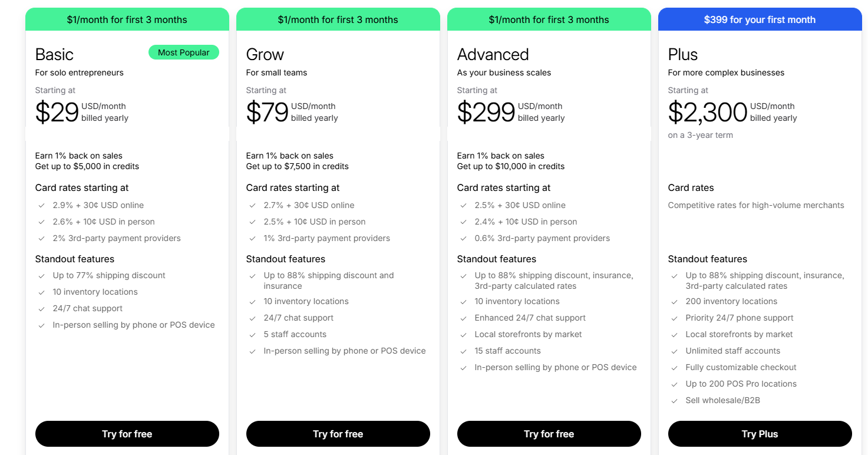Click the checkmark next to '10 inventory locations' under Grow
Viewport: 868px width, 455px height.
(x=252, y=301)
